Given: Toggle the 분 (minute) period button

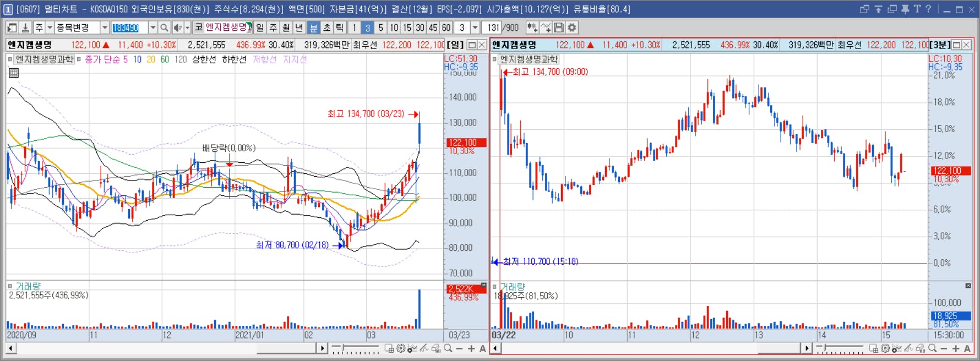Looking at the screenshot, I should point(313,28).
